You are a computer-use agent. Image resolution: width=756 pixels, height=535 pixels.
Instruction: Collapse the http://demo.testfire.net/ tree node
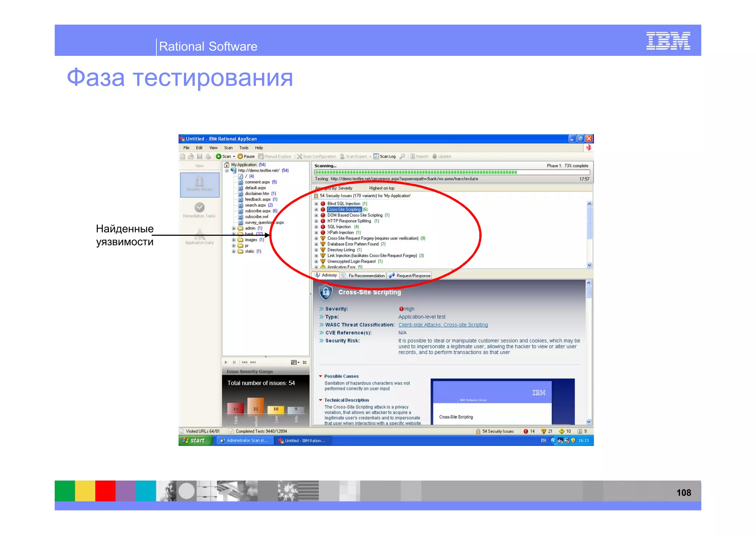227,171
